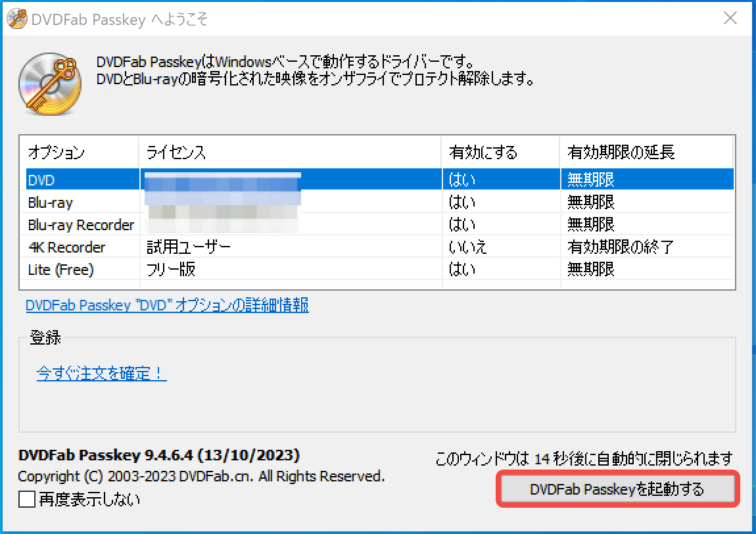Click the 有効期限の延長 column header
Image resolution: width=756 pixels, height=534 pixels.
click(647, 152)
